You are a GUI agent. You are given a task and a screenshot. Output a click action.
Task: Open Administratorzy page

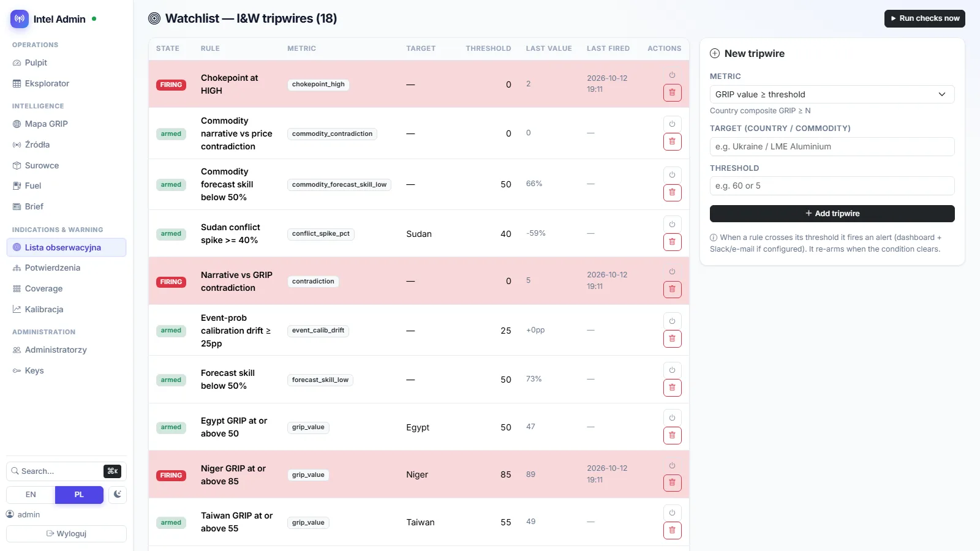pyautogui.click(x=66, y=350)
